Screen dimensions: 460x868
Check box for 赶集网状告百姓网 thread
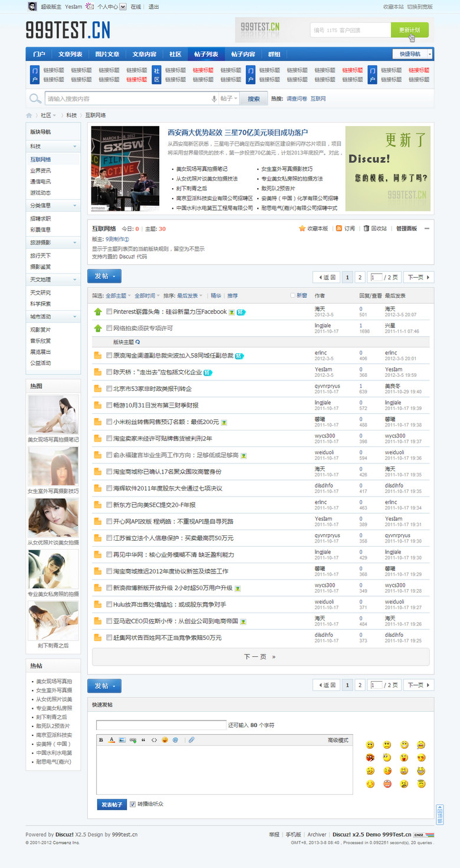(109, 637)
